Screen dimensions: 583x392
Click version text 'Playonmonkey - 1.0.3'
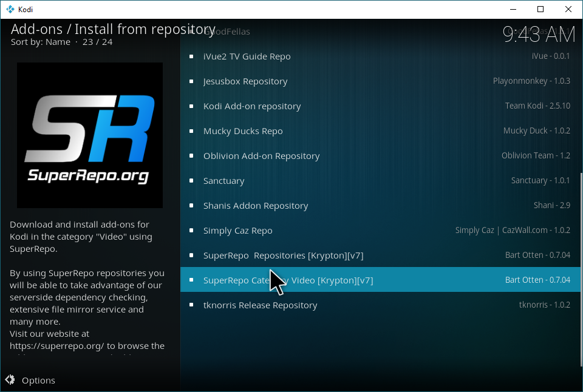click(531, 81)
